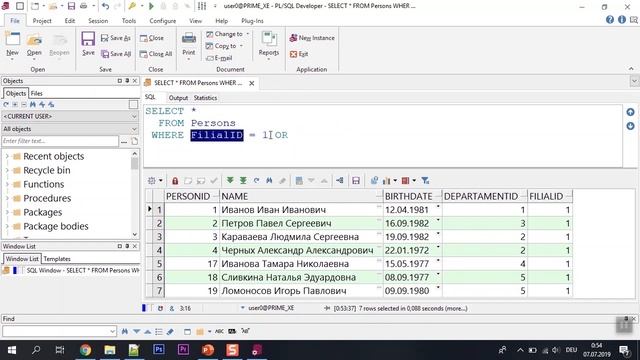Click the E-mail button in Document group

tap(219, 58)
